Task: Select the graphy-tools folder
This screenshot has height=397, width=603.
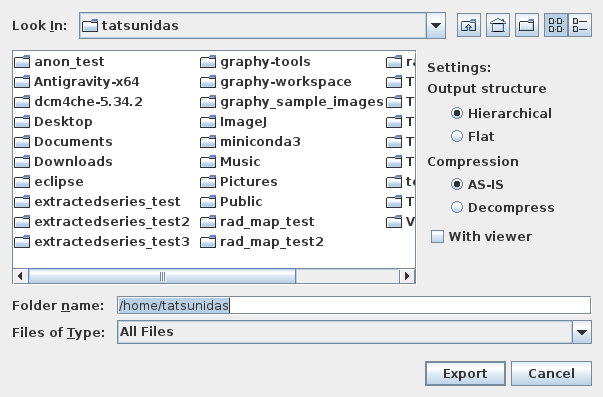Action: [x=255, y=62]
